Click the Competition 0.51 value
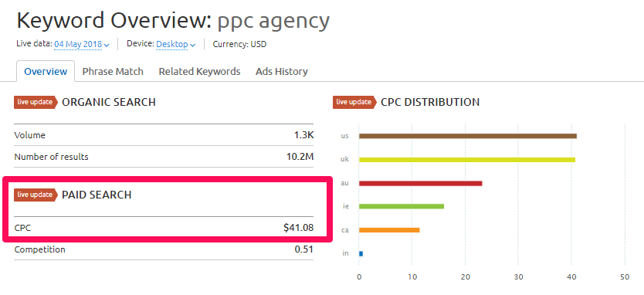 tap(304, 249)
